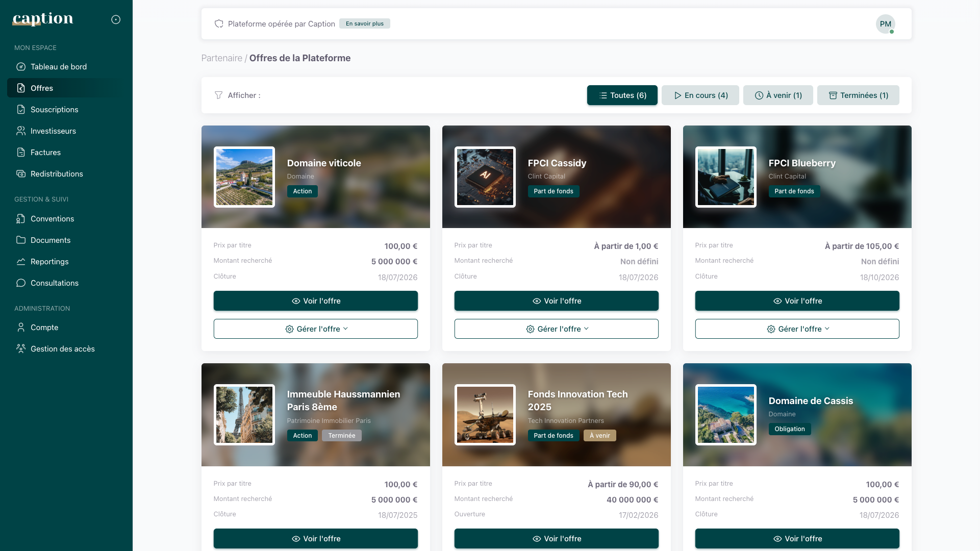Expand Gérer l'offre for Domaine viticole
980x551 pixels.
315,329
